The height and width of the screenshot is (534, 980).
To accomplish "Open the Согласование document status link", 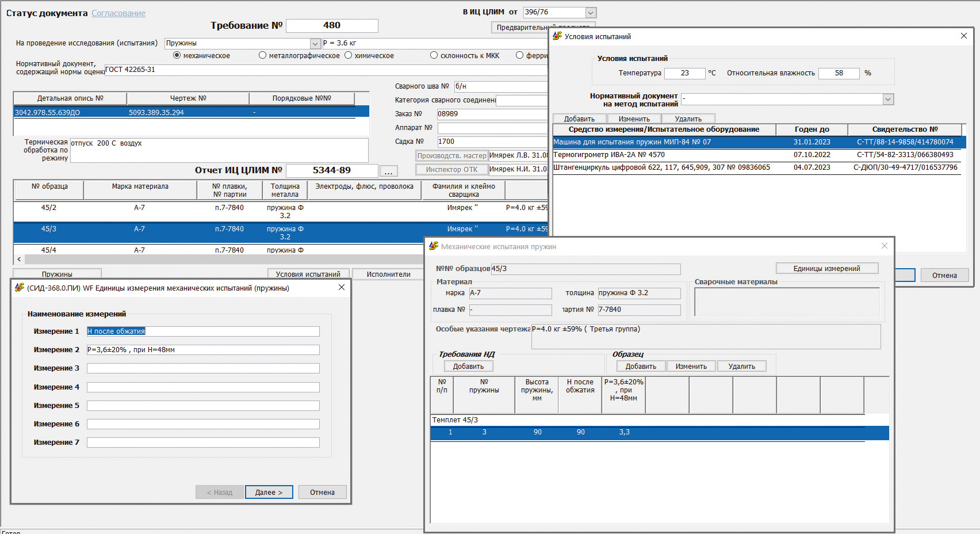I will pos(118,13).
